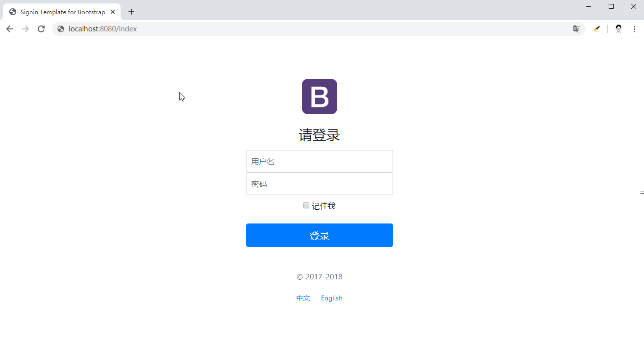Open the Chrome three-dot menu
The image size is (644, 345).
[x=634, y=29]
